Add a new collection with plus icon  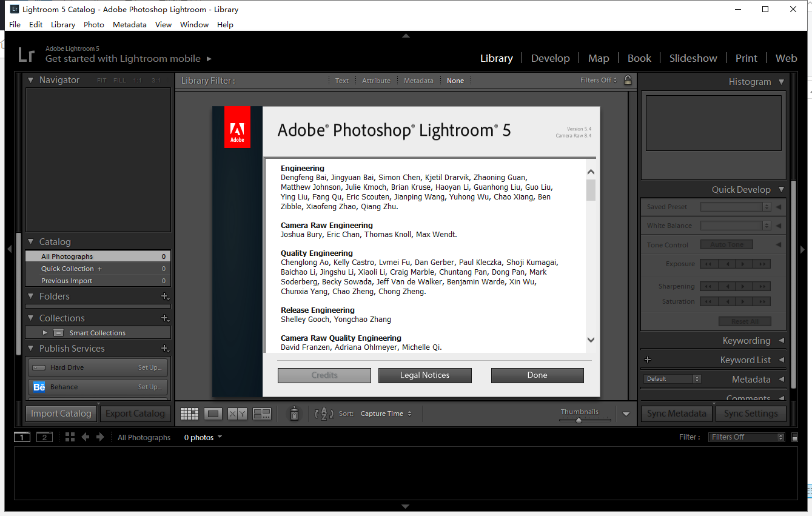pyautogui.click(x=164, y=318)
